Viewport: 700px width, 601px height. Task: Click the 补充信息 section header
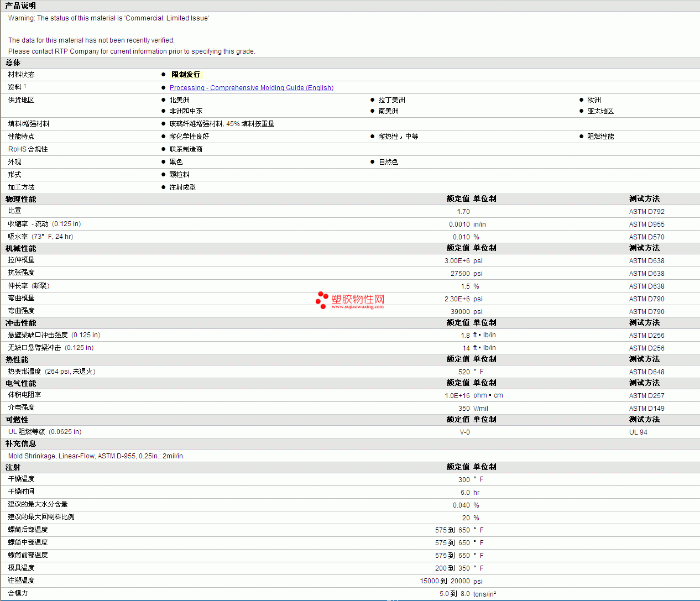[20, 443]
